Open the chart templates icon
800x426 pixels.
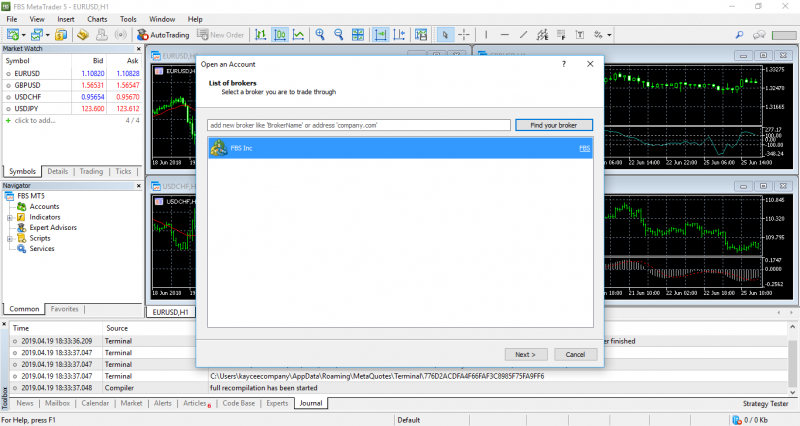pos(421,35)
